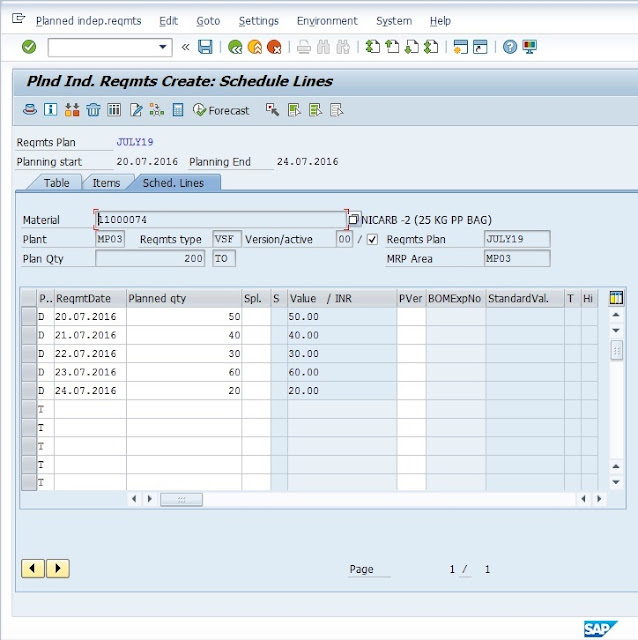Click the table column configuration icon

click(616, 298)
